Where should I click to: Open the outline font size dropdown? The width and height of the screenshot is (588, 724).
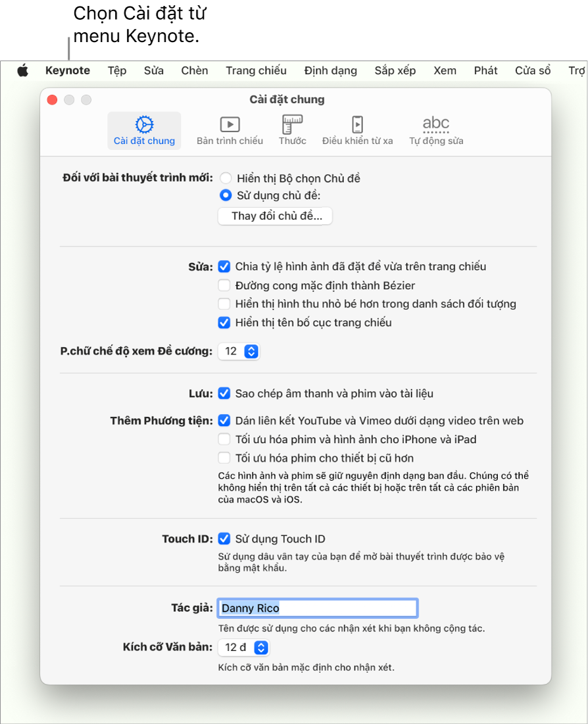(239, 351)
